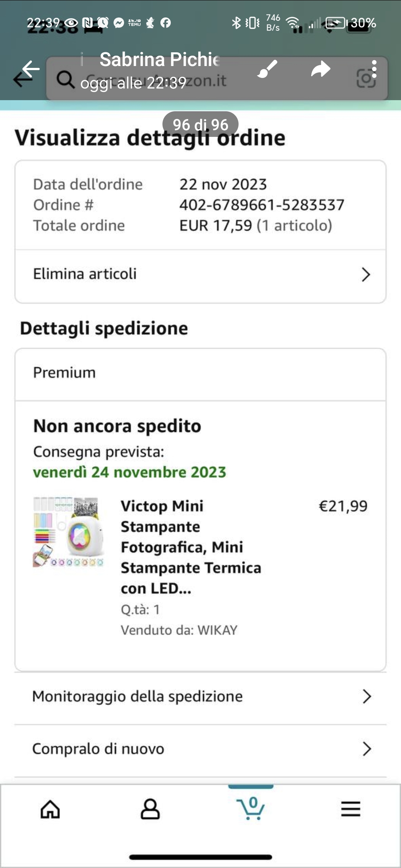Select the Compralo di nuovo label

point(98,749)
